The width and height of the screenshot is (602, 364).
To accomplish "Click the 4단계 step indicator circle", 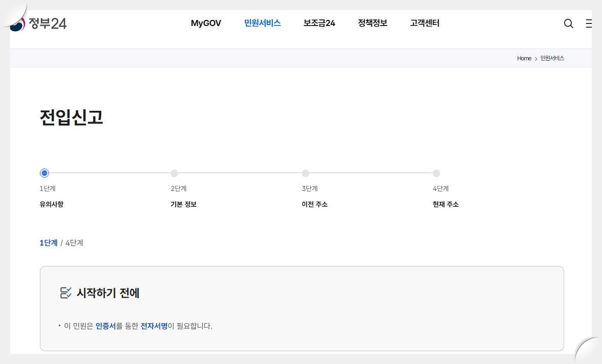I will pyautogui.click(x=436, y=173).
